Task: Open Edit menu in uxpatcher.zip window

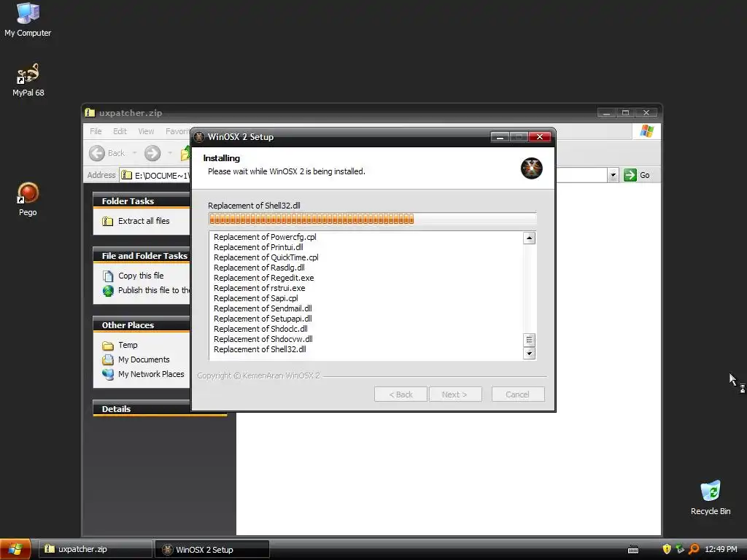Action: [120, 131]
